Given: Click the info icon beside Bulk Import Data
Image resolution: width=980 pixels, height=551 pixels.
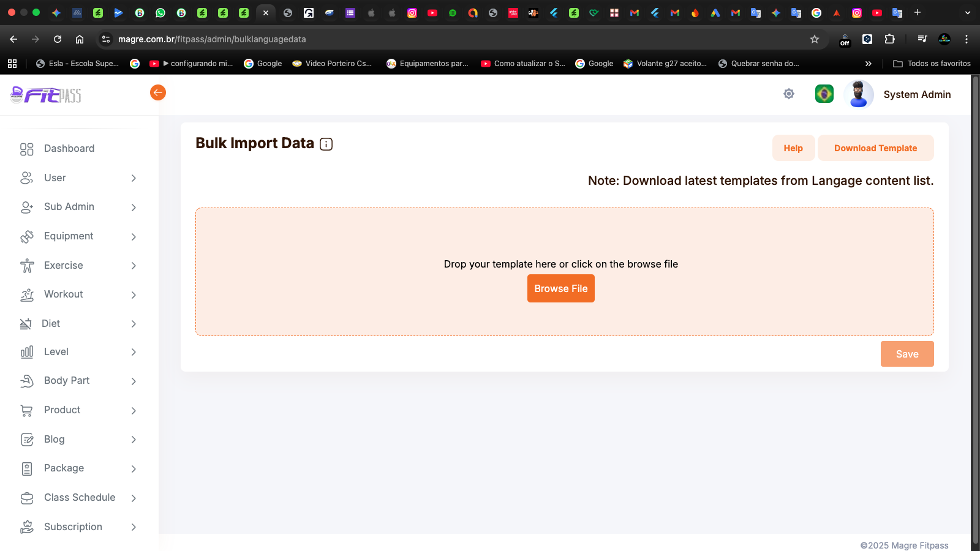Looking at the screenshot, I should [x=326, y=144].
